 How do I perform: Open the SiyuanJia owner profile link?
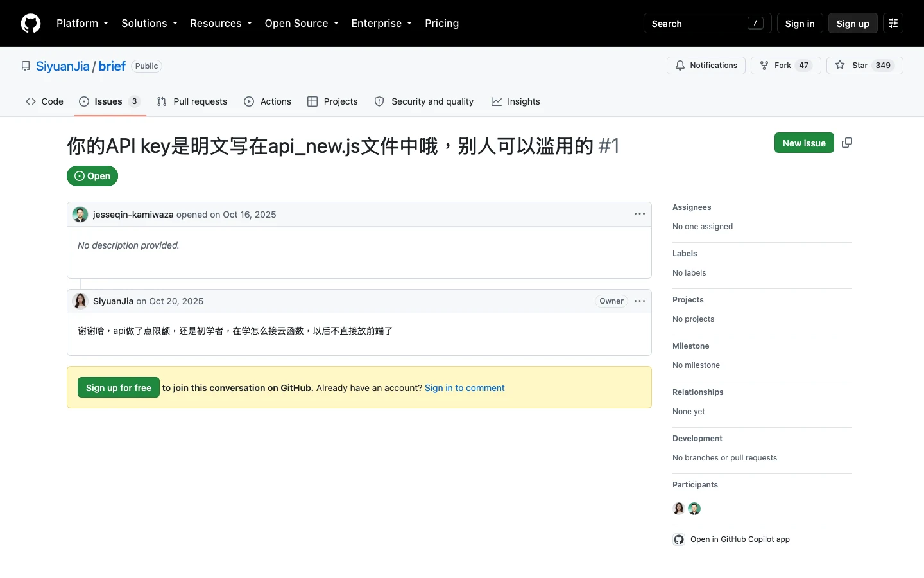point(63,66)
